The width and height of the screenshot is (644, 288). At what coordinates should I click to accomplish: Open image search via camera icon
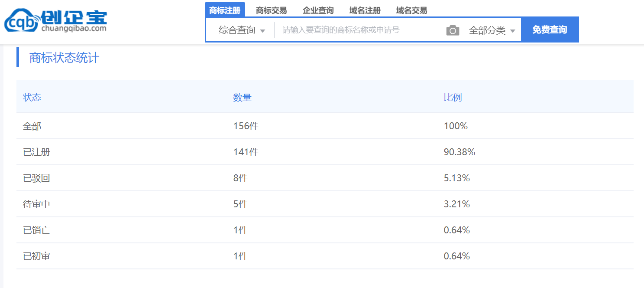[x=453, y=30]
